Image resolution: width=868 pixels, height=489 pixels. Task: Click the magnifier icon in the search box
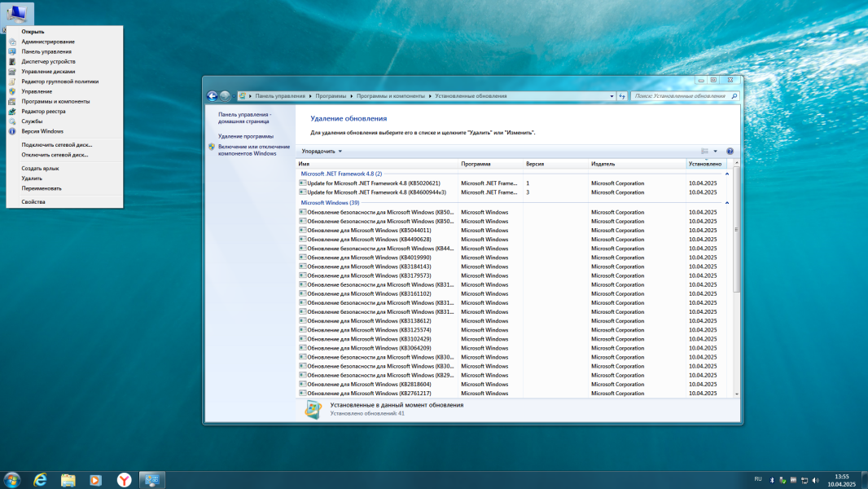point(734,96)
